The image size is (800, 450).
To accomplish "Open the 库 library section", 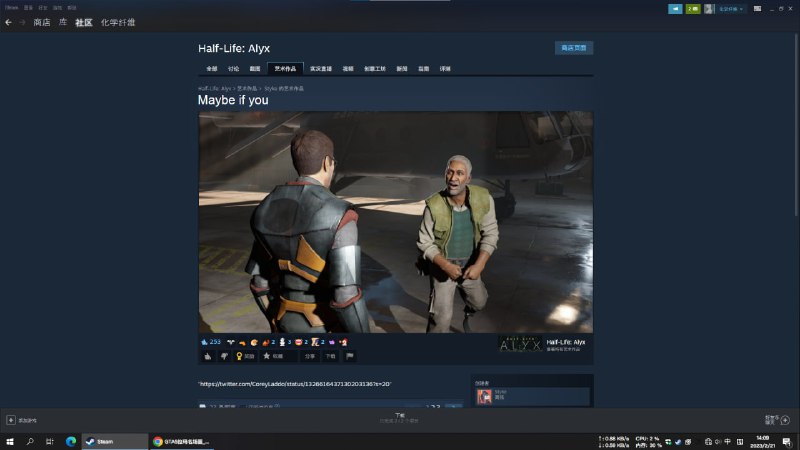I will point(63,22).
